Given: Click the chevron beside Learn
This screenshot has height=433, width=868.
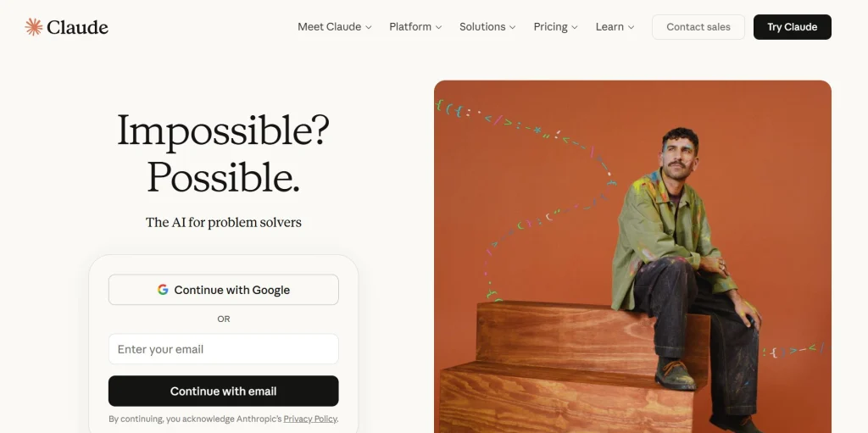Looking at the screenshot, I should pyautogui.click(x=631, y=27).
